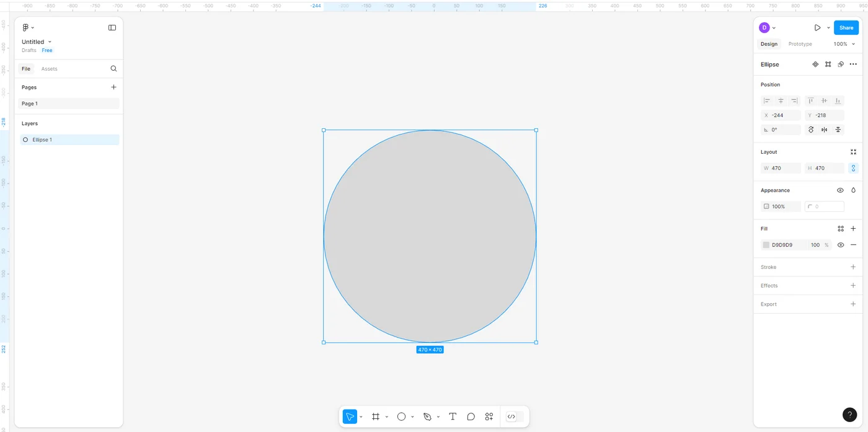
Task: Click the Free plan label
Action: click(47, 50)
